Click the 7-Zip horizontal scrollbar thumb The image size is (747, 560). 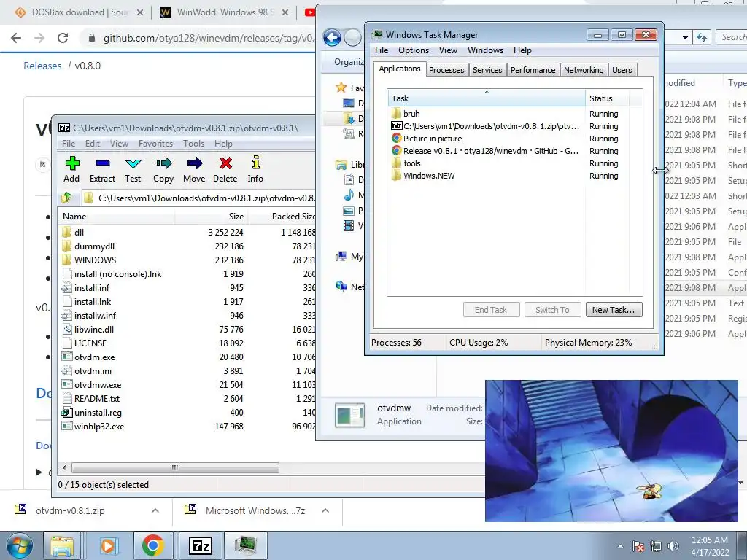point(175,467)
